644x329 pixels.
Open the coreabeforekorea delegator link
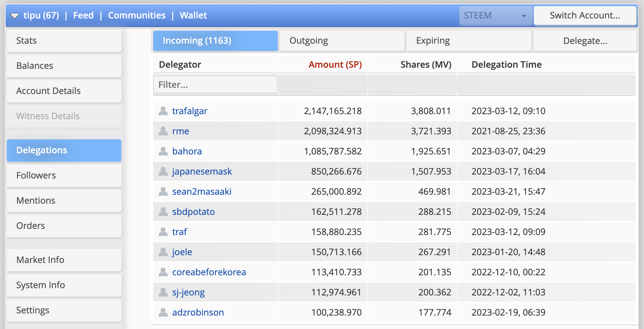(209, 272)
